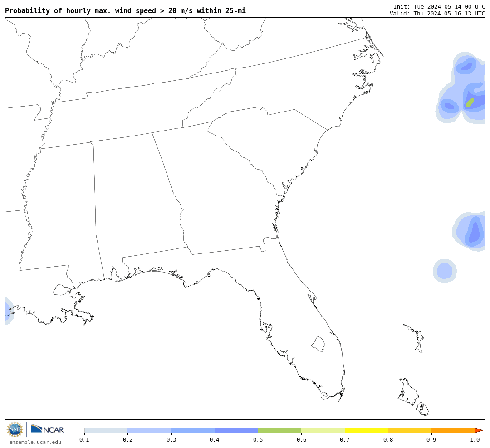Click the 0.8–0.9 gold colorbar segment
This screenshot has width=490, height=448.
pyautogui.click(x=410, y=430)
